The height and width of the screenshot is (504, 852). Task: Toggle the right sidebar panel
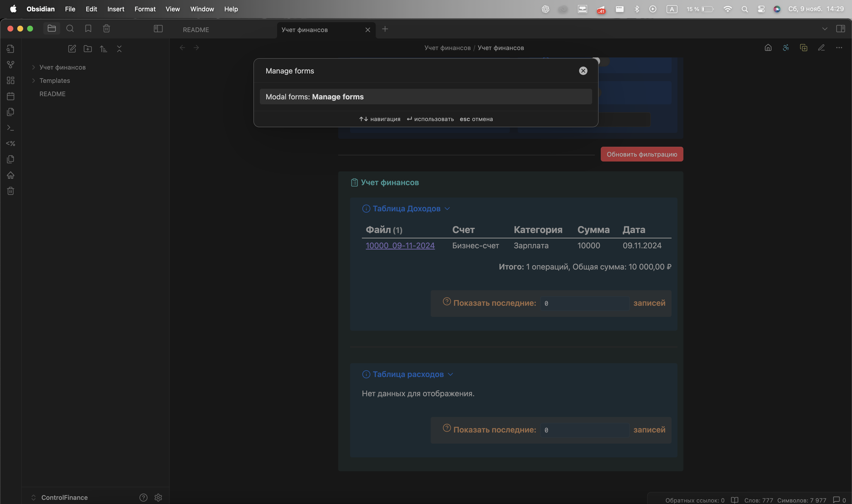pyautogui.click(x=840, y=29)
